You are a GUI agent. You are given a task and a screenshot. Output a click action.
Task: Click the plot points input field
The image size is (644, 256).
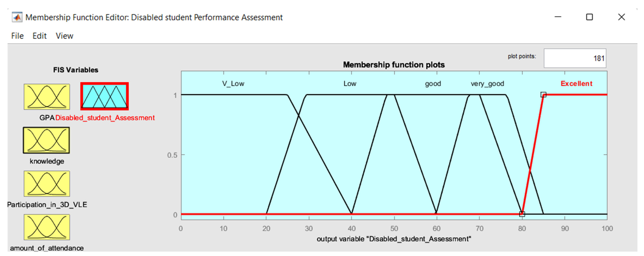click(x=575, y=58)
